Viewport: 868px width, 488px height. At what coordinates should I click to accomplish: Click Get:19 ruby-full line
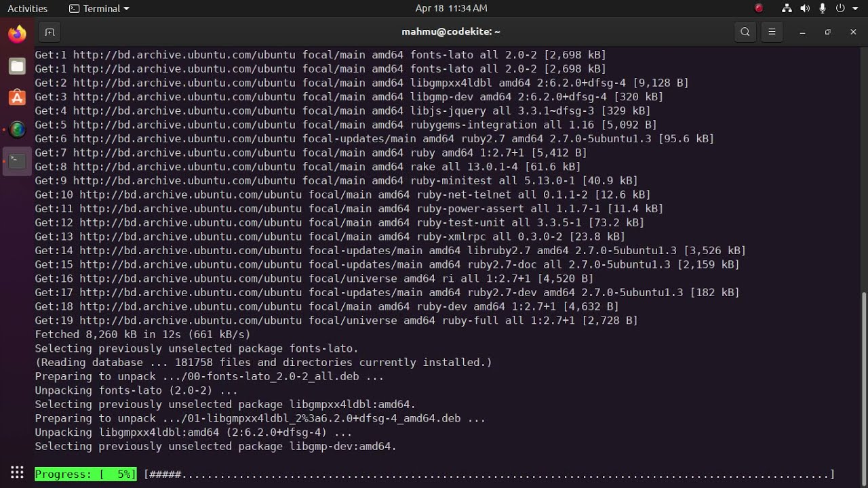pyautogui.click(x=336, y=321)
